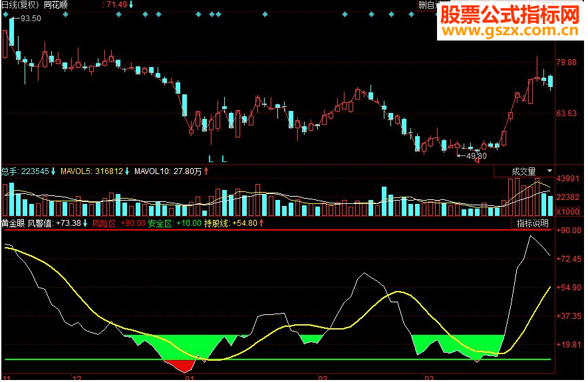Click the candlestick at the 93.50 high

11,32
